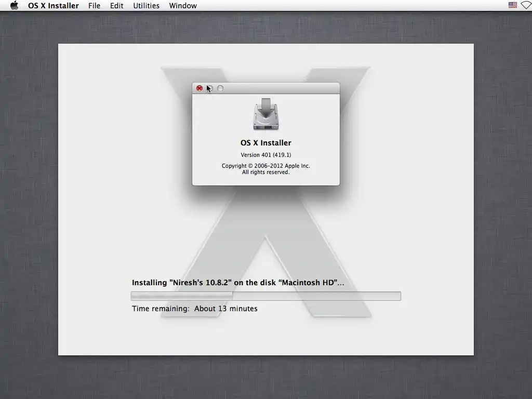
Task: Click the Wi-Fi status icon
Action: pos(526,5)
